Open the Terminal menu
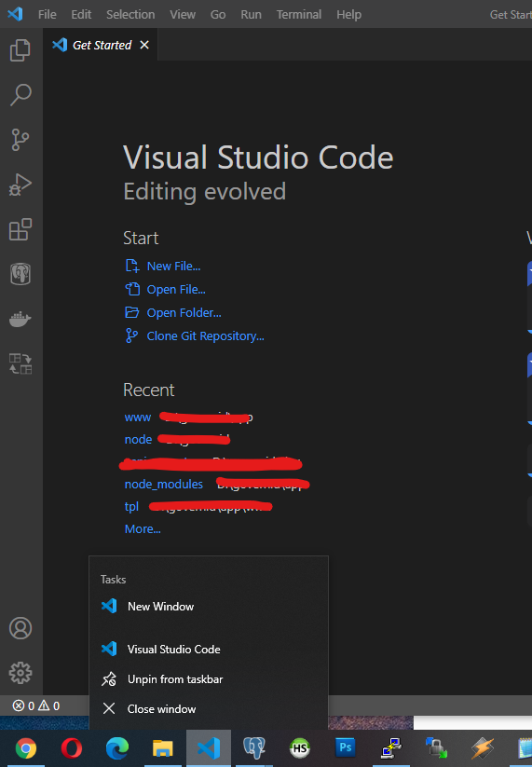532x767 pixels. pos(299,15)
